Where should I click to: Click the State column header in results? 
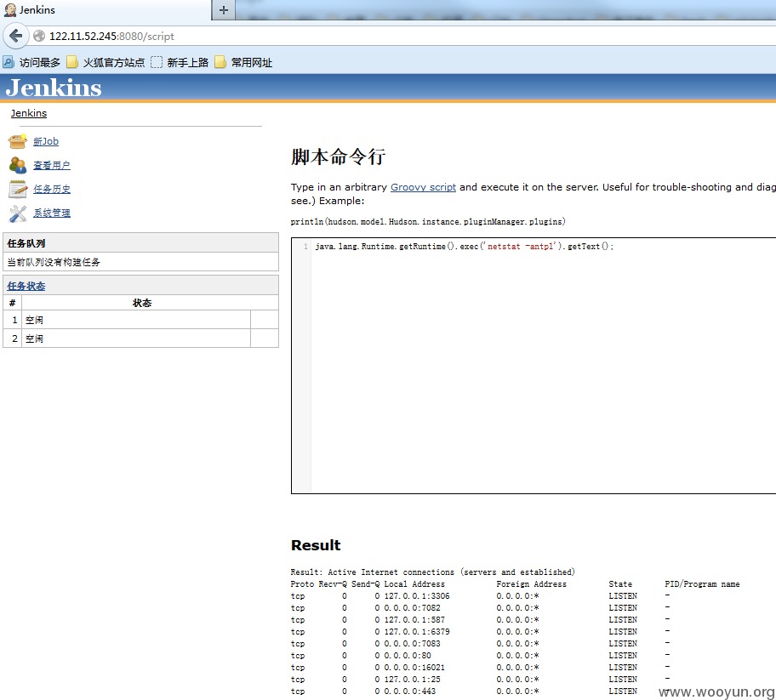tap(620, 584)
